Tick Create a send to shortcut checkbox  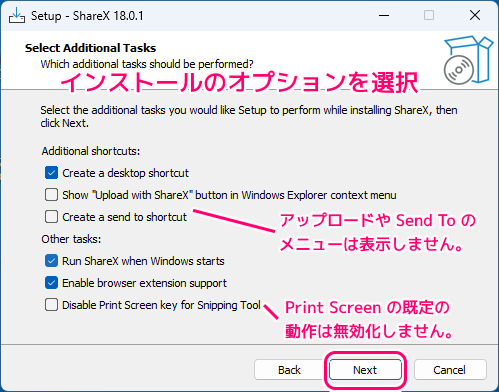pos(51,217)
